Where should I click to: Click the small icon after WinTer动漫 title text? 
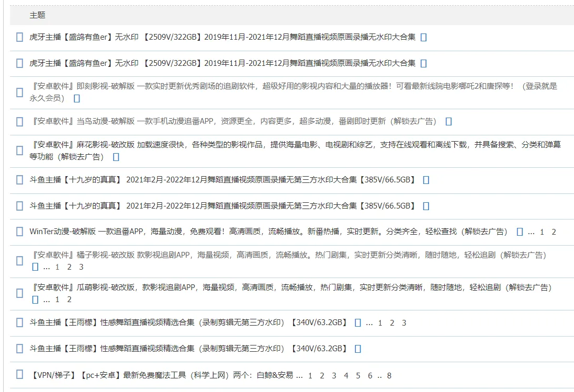520,232
